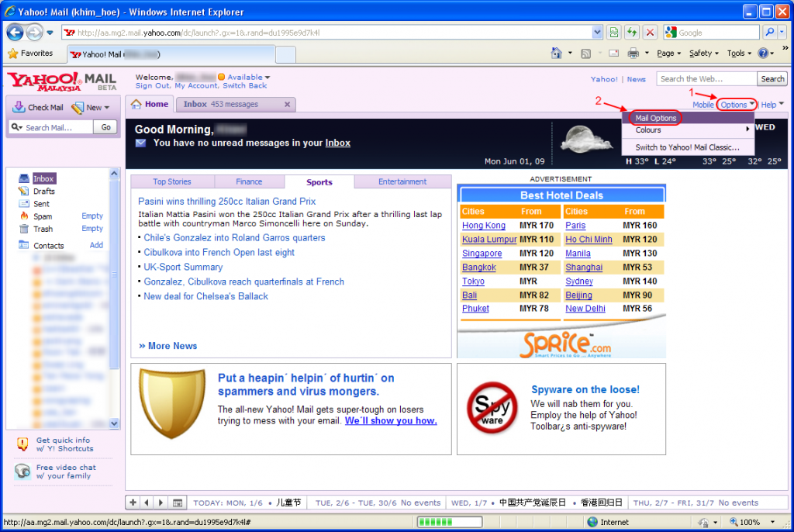Open the More News link
Image resolution: width=794 pixels, height=532 pixels.
point(167,346)
